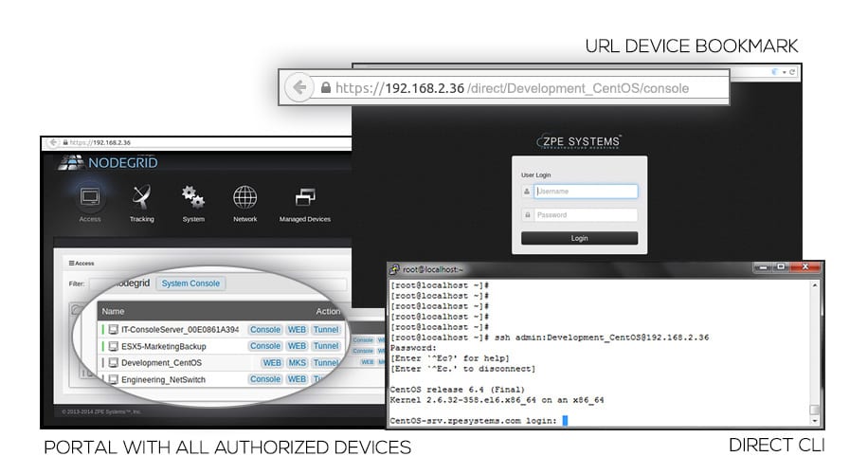Click the Access panel hamburger menu
The image size is (868, 475).
tap(71, 263)
